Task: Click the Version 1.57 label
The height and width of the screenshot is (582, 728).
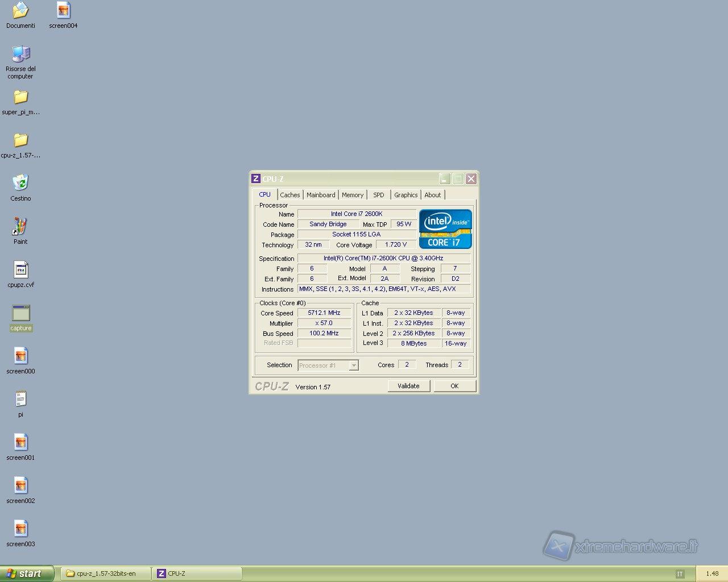Action: (x=313, y=387)
